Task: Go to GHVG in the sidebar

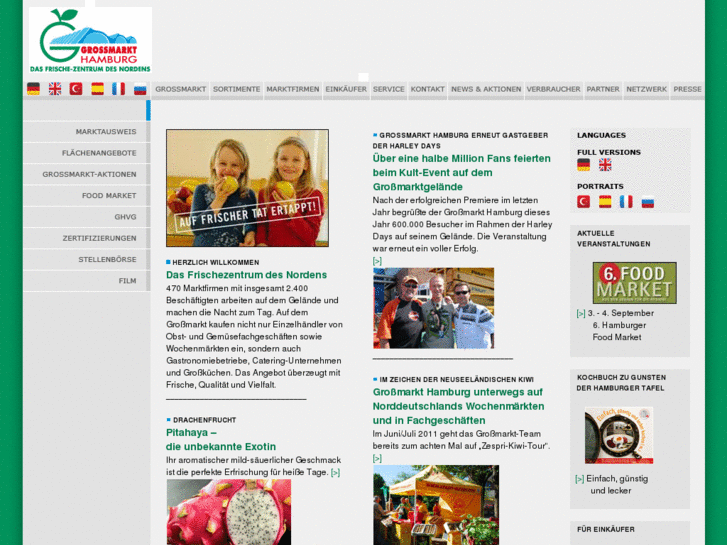Action: tap(87, 217)
